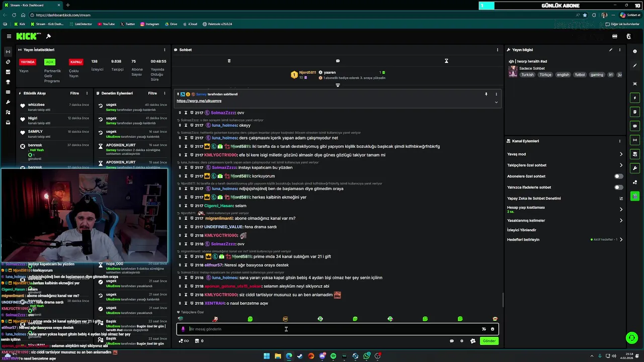Click the green Gönder send button
Screen dimensions: 644x362
pos(489,341)
